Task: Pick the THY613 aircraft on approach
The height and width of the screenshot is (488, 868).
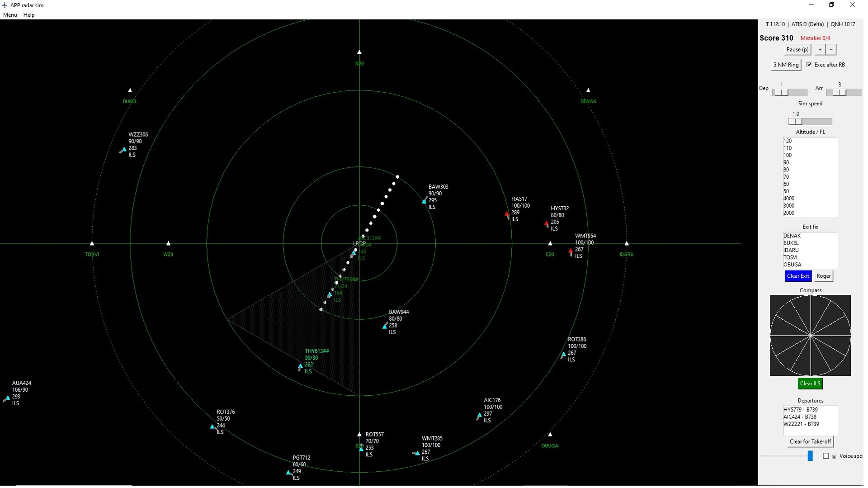Action: pos(301,366)
